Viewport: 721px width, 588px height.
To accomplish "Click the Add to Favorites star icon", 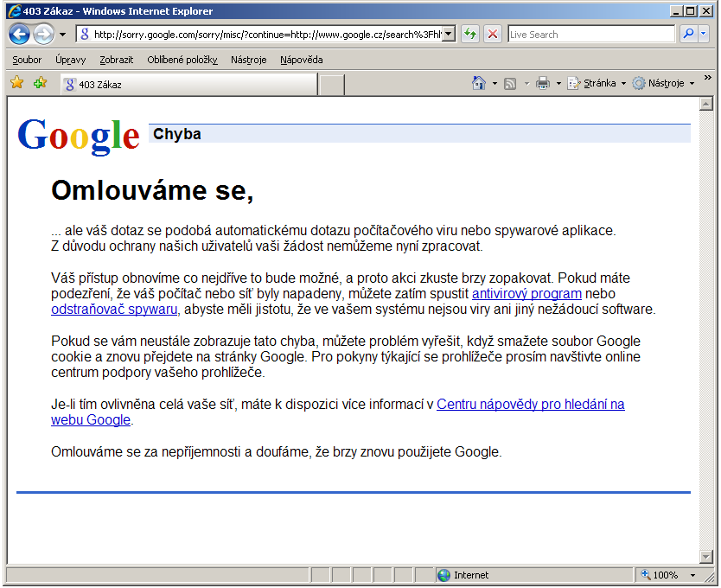I will click(41, 83).
